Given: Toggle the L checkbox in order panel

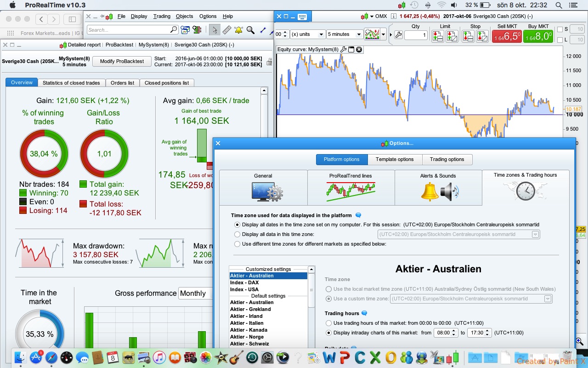Looking at the screenshot, I should 560,40.
